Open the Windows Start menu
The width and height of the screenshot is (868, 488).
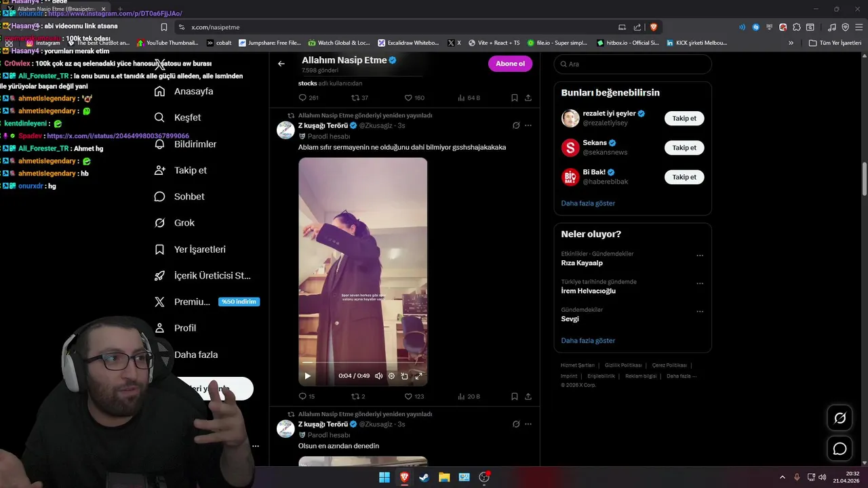coord(384,477)
